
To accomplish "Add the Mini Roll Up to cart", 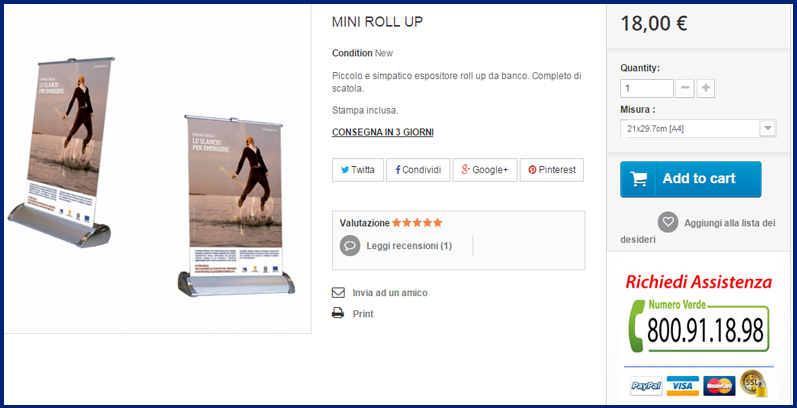I will (691, 179).
